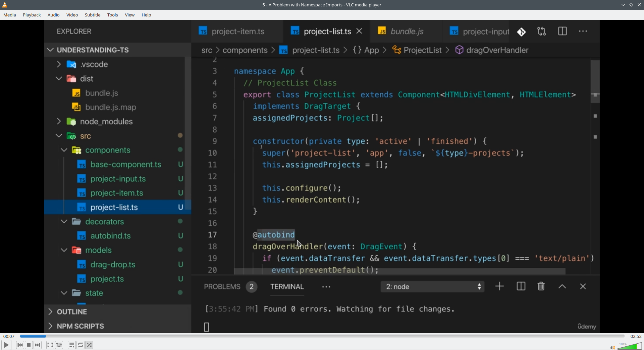Toggle elapsed time display at 00:07

coord(9,336)
